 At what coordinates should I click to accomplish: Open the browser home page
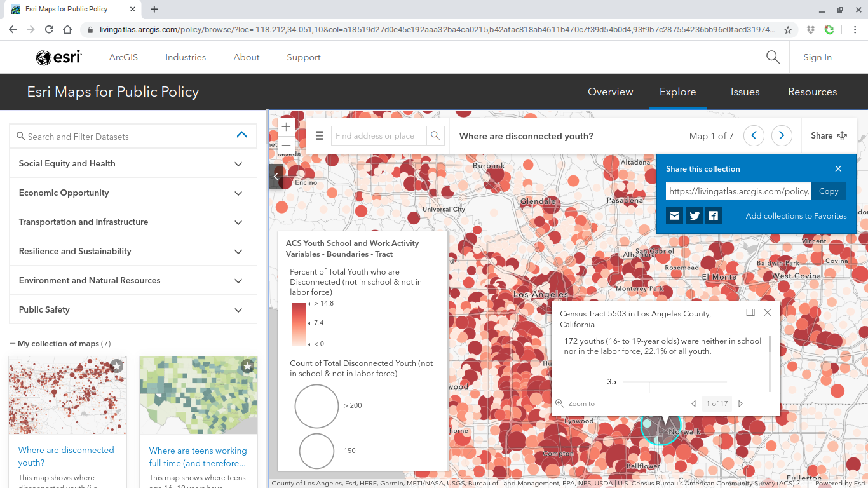tap(67, 30)
